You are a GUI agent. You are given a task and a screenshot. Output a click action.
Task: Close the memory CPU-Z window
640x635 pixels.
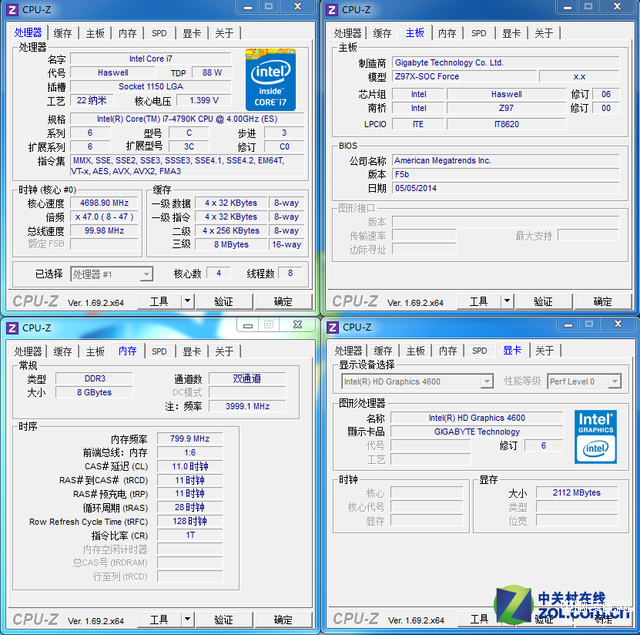[298, 325]
